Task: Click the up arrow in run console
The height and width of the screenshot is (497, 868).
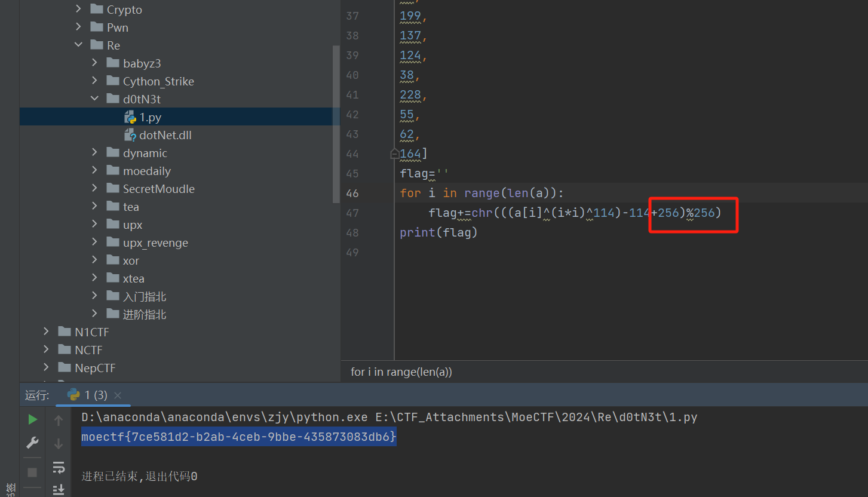Action: (x=59, y=421)
